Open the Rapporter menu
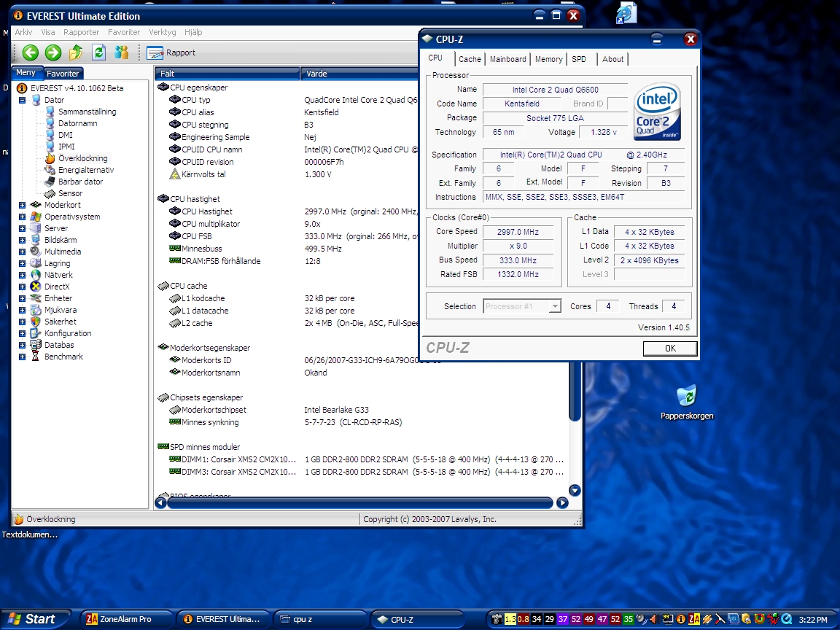 81,32
